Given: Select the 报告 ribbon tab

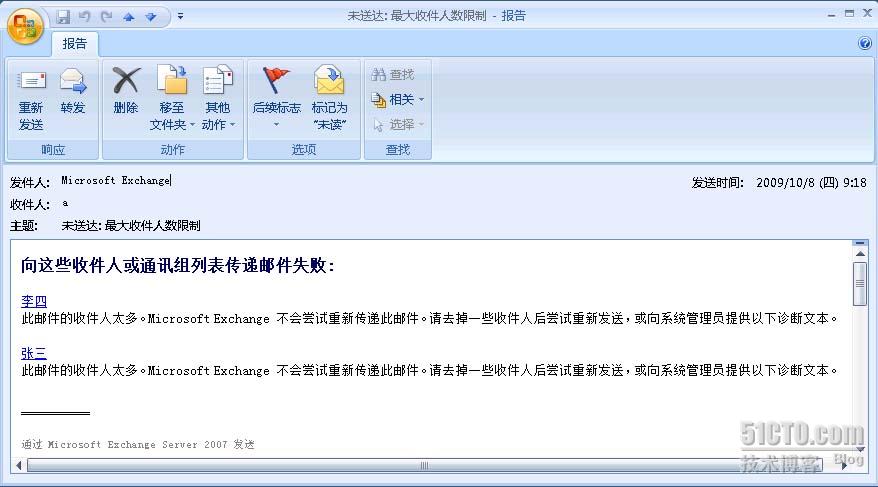Looking at the screenshot, I should (x=74, y=44).
